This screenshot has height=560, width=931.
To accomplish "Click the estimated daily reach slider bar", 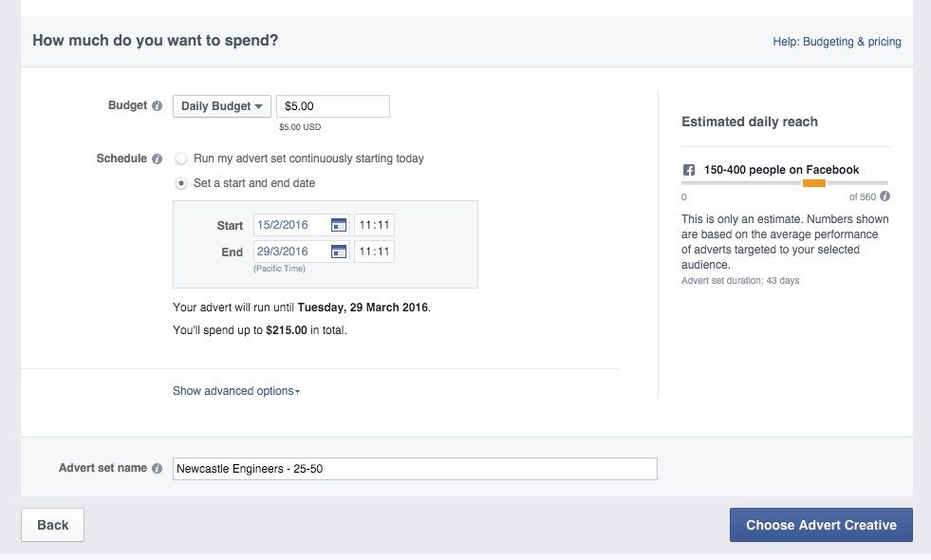I will coord(785,183).
